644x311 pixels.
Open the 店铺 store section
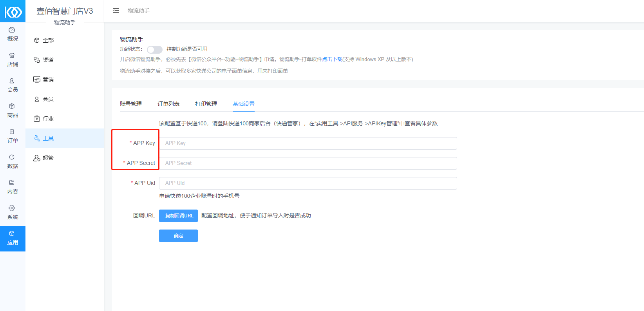tap(13, 60)
